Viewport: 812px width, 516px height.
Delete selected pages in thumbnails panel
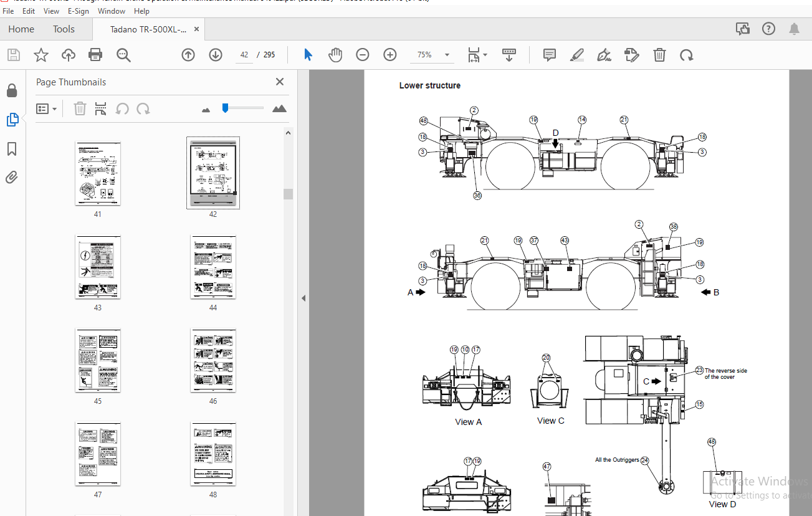pyautogui.click(x=80, y=109)
